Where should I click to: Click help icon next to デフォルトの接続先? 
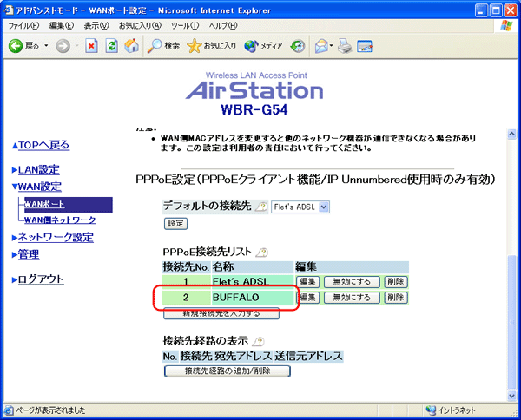tap(261, 207)
